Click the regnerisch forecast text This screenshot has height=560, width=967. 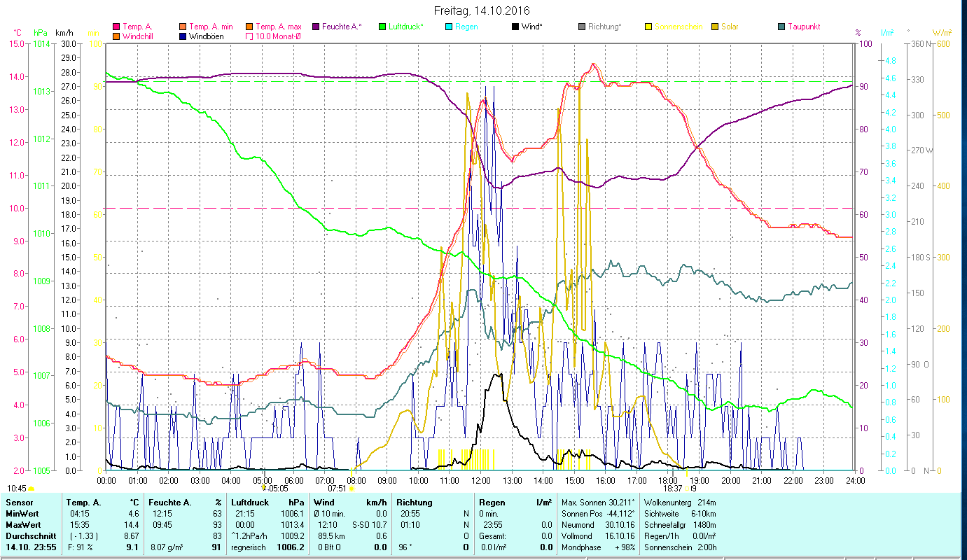click(x=249, y=547)
